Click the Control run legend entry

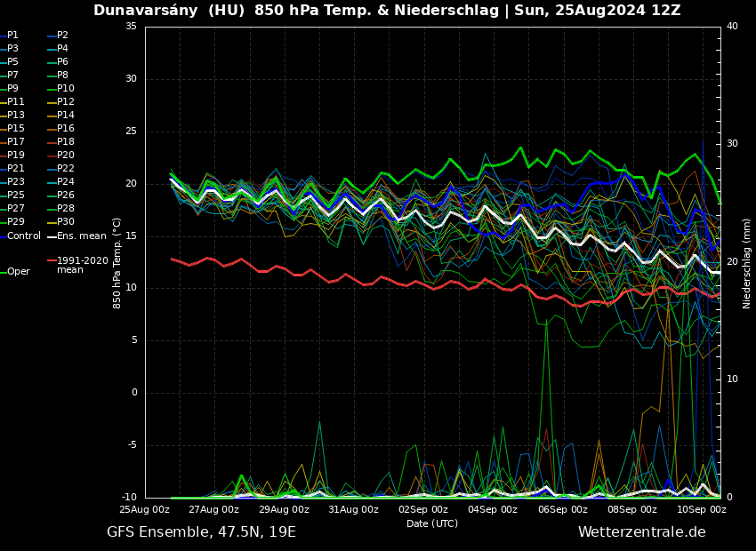click(24, 236)
